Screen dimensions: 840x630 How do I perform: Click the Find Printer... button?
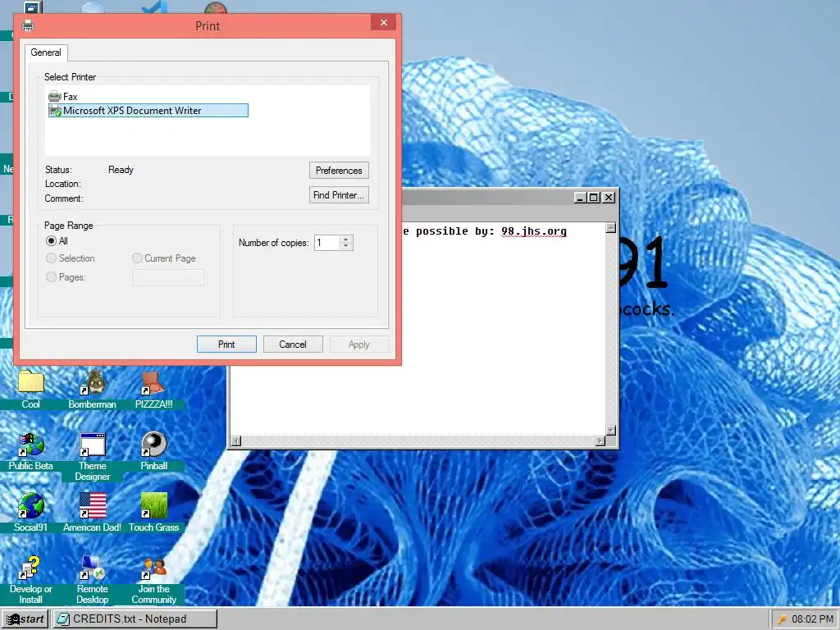pos(339,195)
